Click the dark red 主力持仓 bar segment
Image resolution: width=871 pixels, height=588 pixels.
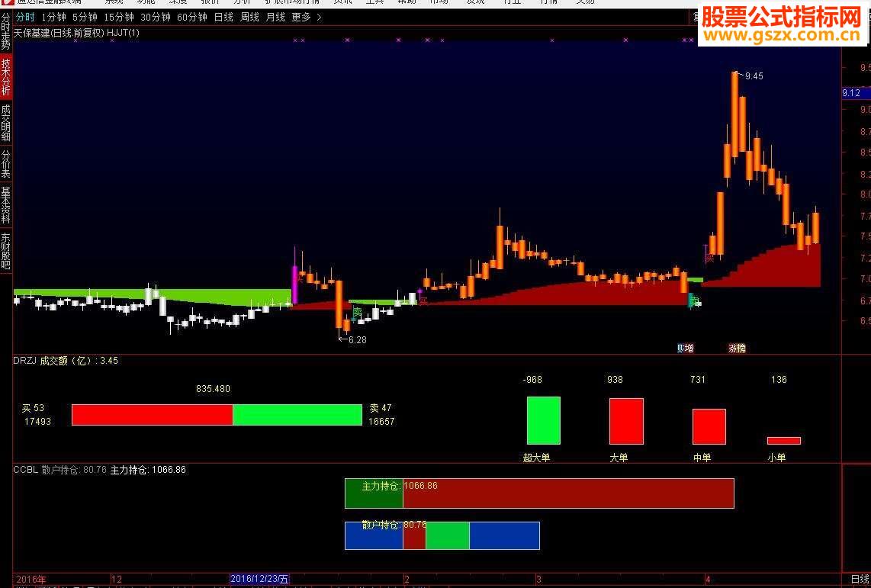pyautogui.click(x=568, y=493)
